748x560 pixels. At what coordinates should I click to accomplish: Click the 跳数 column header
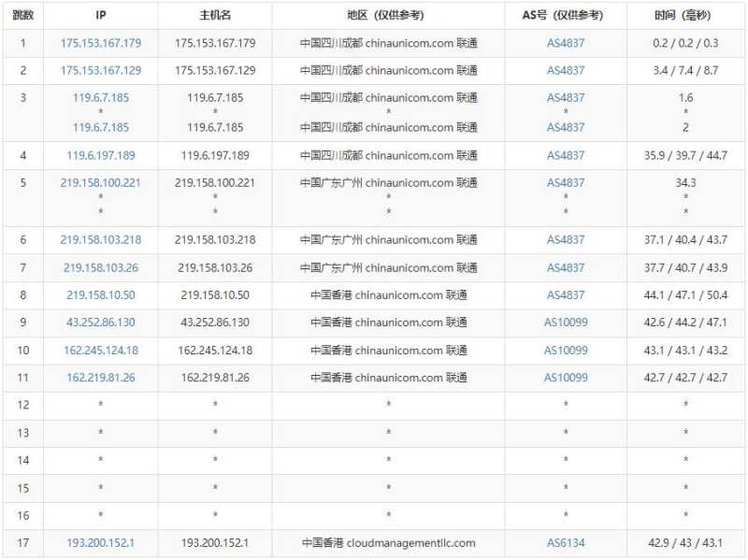22,15
